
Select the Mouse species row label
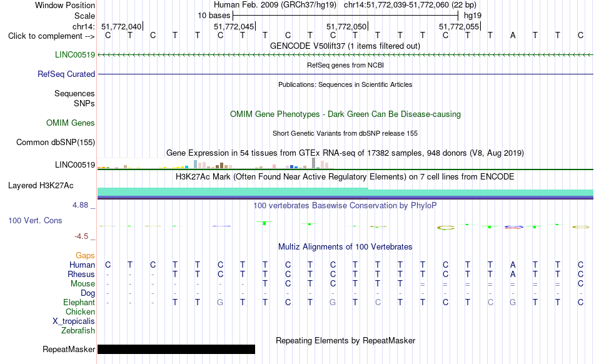(x=83, y=284)
